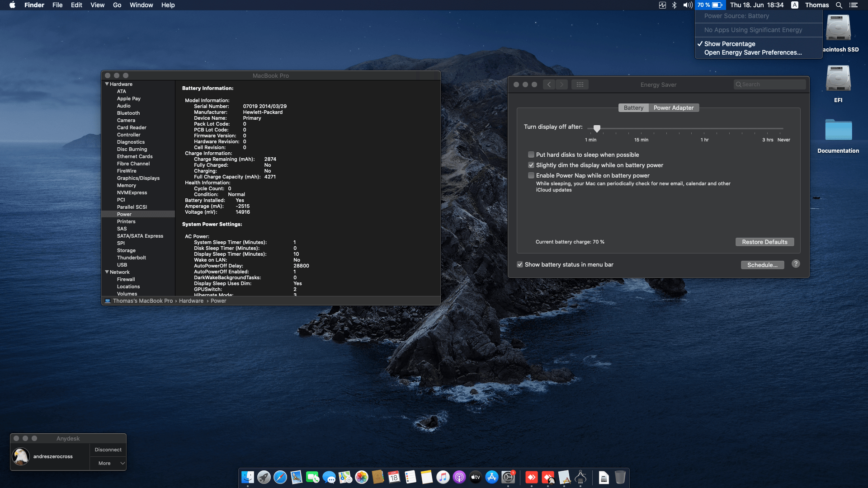Viewport: 868px width, 488px height.
Task: Go back in Energy Saver toolbar
Action: [x=549, y=84]
